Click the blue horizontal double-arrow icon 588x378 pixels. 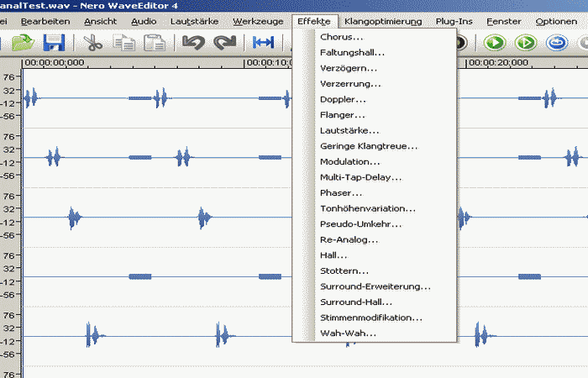point(264,43)
